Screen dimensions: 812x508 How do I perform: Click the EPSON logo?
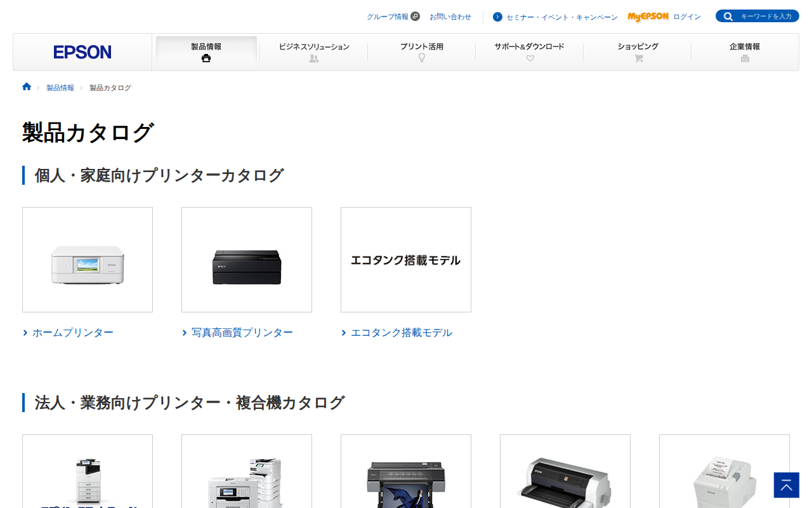click(82, 52)
